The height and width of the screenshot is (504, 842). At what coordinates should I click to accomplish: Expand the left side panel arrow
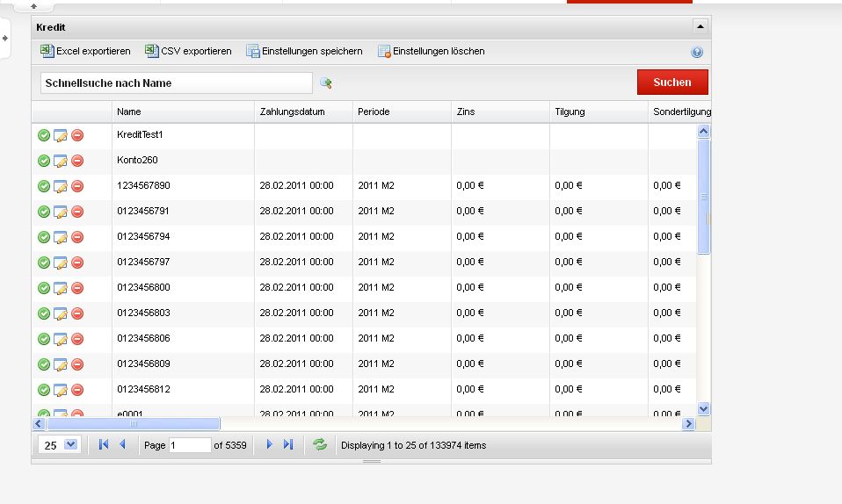point(5,38)
